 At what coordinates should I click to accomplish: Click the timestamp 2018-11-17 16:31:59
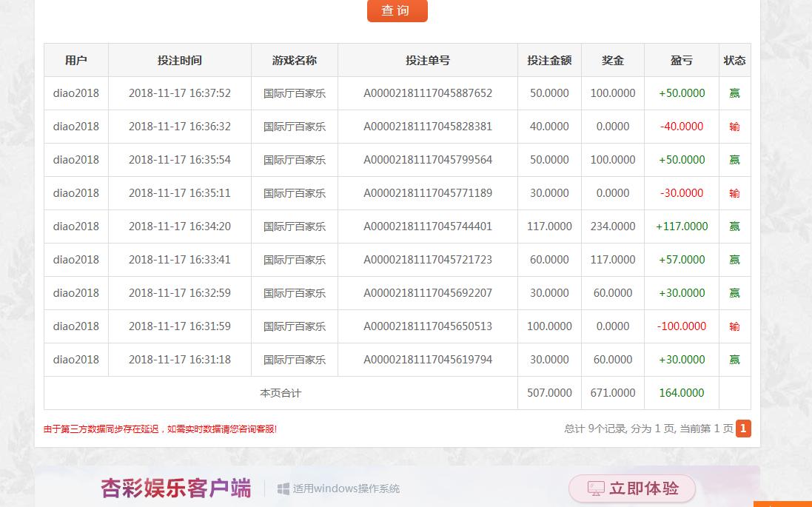click(x=180, y=326)
